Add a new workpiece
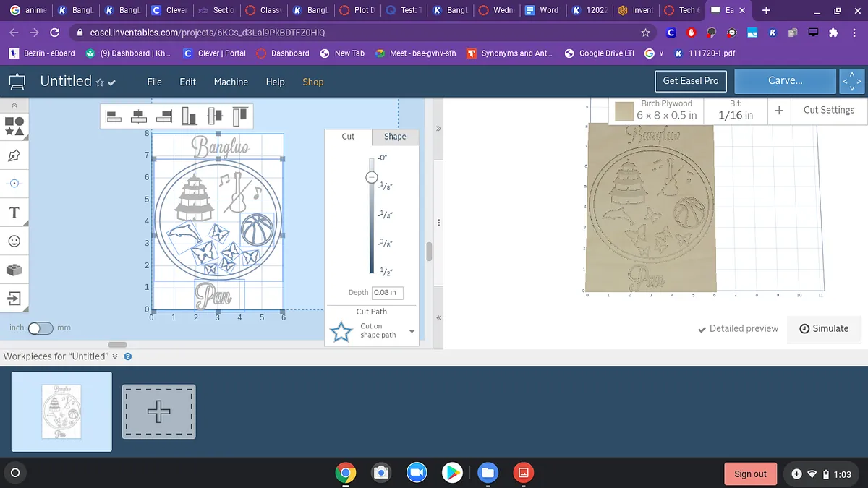Viewport: 868px width, 488px height. point(158,411)
